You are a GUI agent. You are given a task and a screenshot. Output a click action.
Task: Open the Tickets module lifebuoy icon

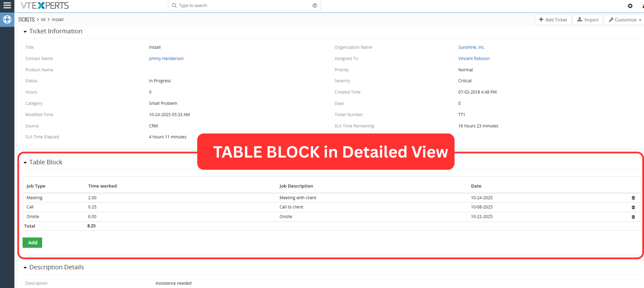click(7, 20)
